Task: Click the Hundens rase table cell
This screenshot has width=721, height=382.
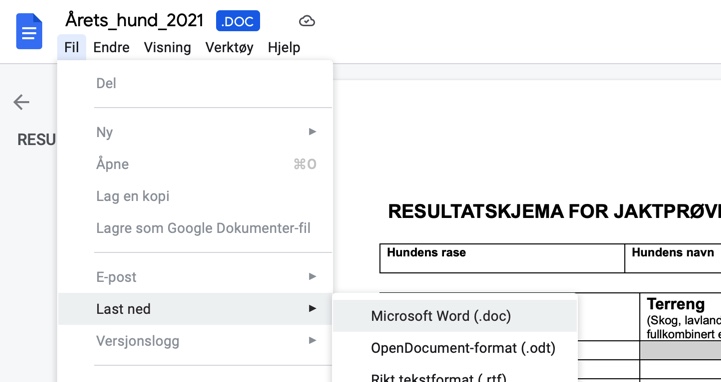Action: pyautogui.click(x=502, y=258)
